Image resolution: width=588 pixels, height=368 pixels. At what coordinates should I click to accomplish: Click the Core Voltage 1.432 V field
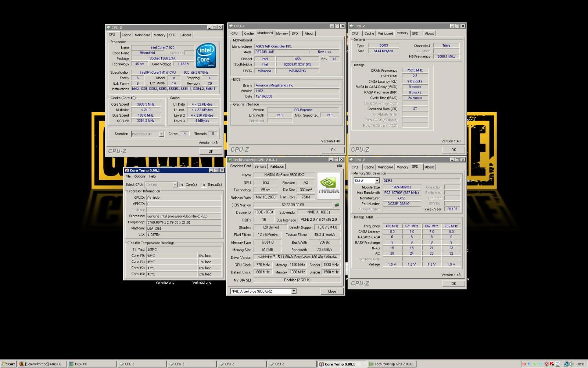point(183,64)
